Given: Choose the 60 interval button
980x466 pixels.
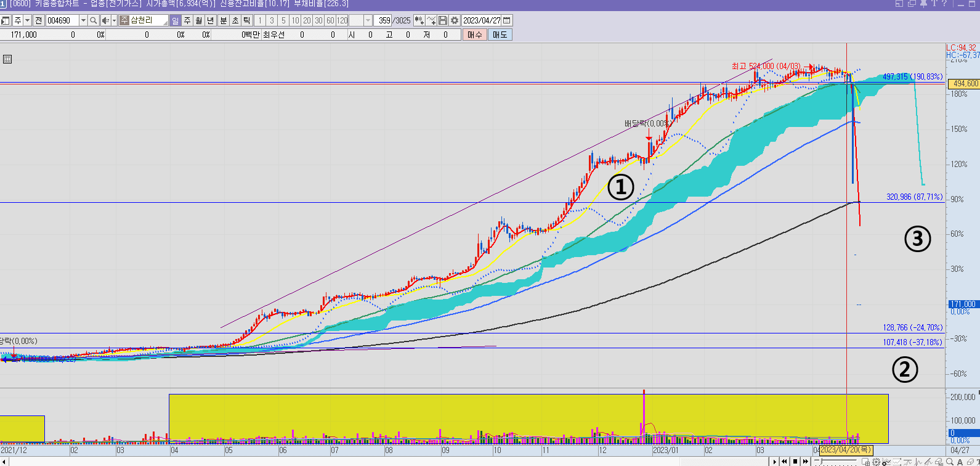Looking at the screenshot, I should click(330, 20).
